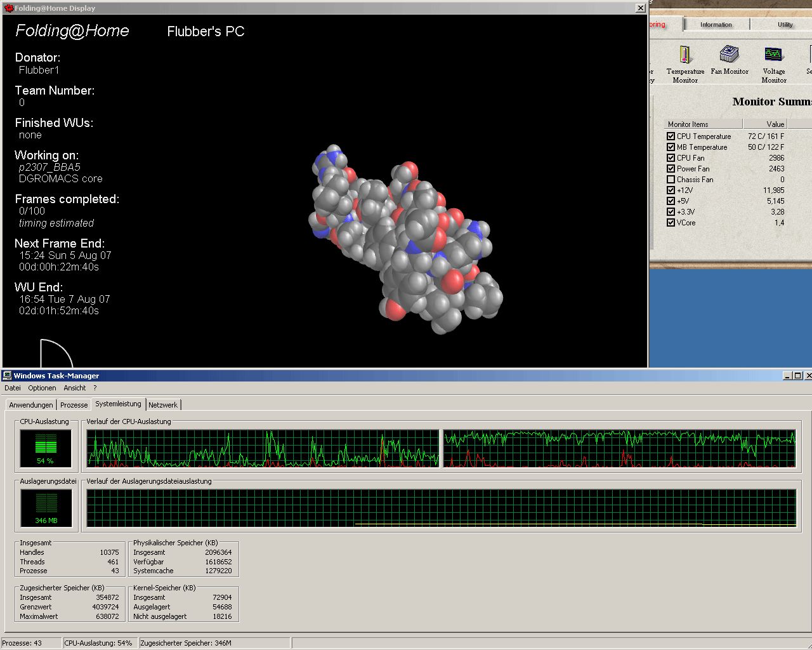Open the Voltage Monitor icon
This screenshot has height=650, width=812.
[x=773, y=55]
